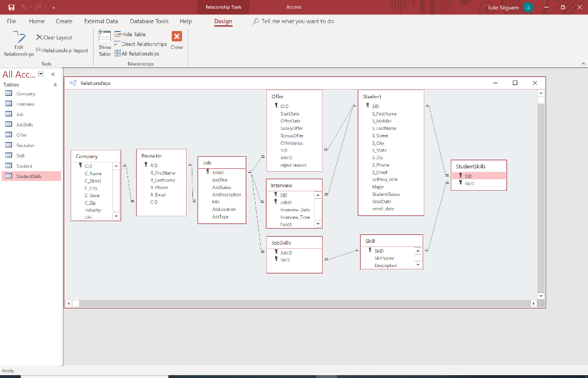Viewport: 588px width, 378px height.
Task: Select Company table in navigation pane
Action: pyautogui.click(x=31, y=94)
